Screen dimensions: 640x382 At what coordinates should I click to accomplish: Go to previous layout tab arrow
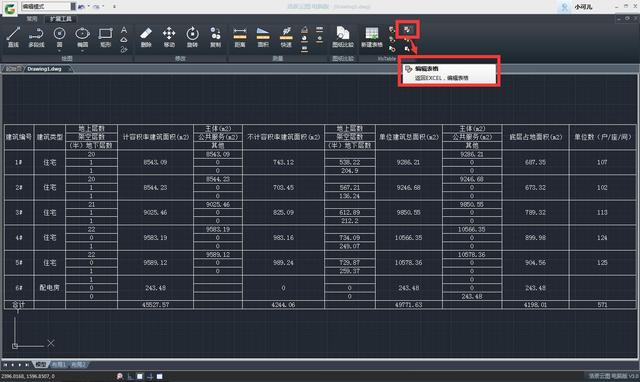[x=13, y=364]
